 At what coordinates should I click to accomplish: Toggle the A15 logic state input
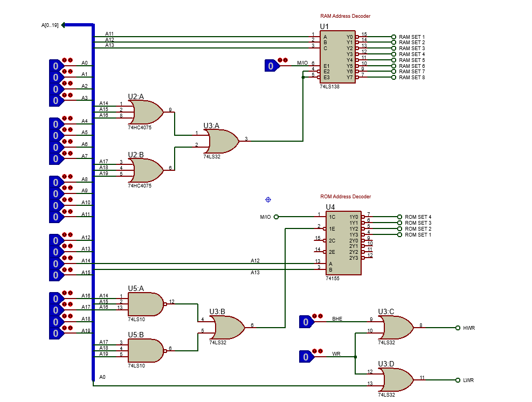56,275
